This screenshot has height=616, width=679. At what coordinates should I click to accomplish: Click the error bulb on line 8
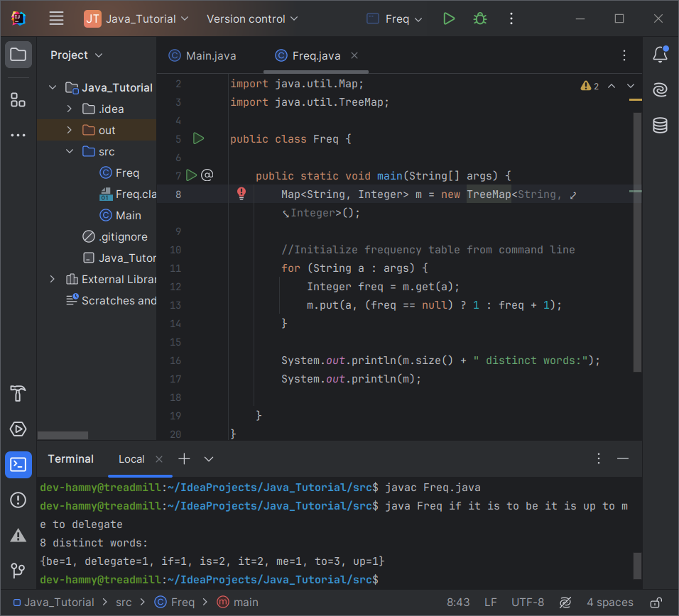pos(241,193)
